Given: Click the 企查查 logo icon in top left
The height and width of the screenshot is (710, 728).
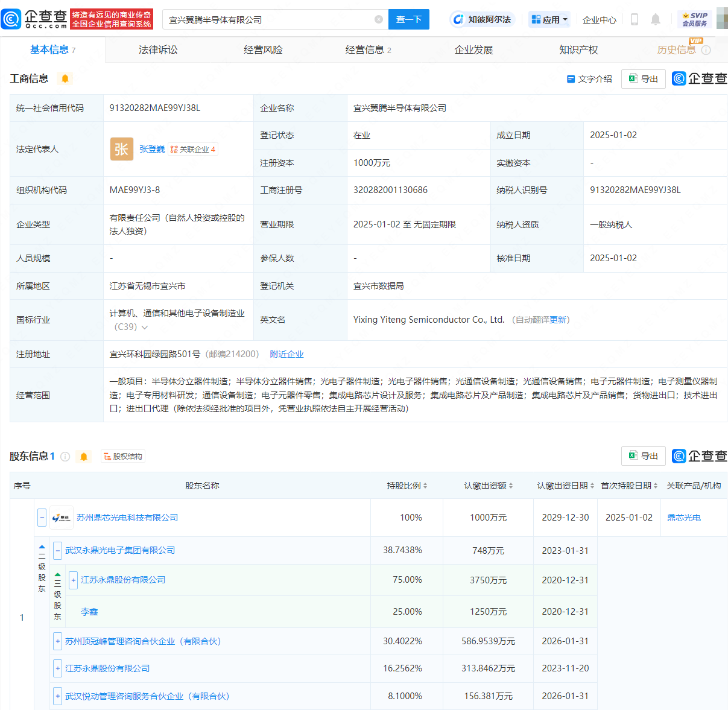Looking at the screenshot, I should click(12, 19).
